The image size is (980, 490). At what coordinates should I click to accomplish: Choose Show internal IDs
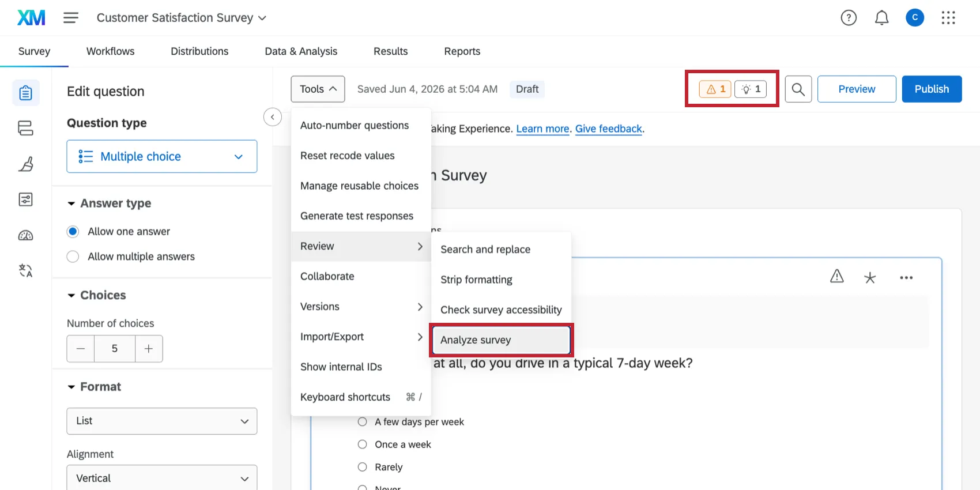(361, 367)
